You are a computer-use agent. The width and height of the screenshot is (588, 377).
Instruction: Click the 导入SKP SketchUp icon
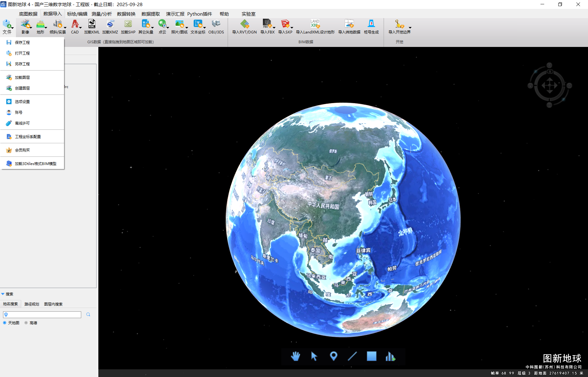[285, 24]
